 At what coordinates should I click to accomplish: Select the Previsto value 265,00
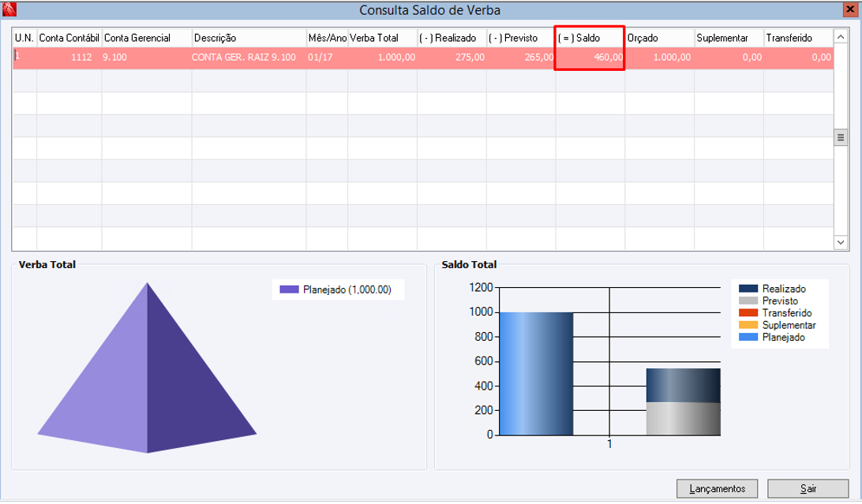point(521,57)
